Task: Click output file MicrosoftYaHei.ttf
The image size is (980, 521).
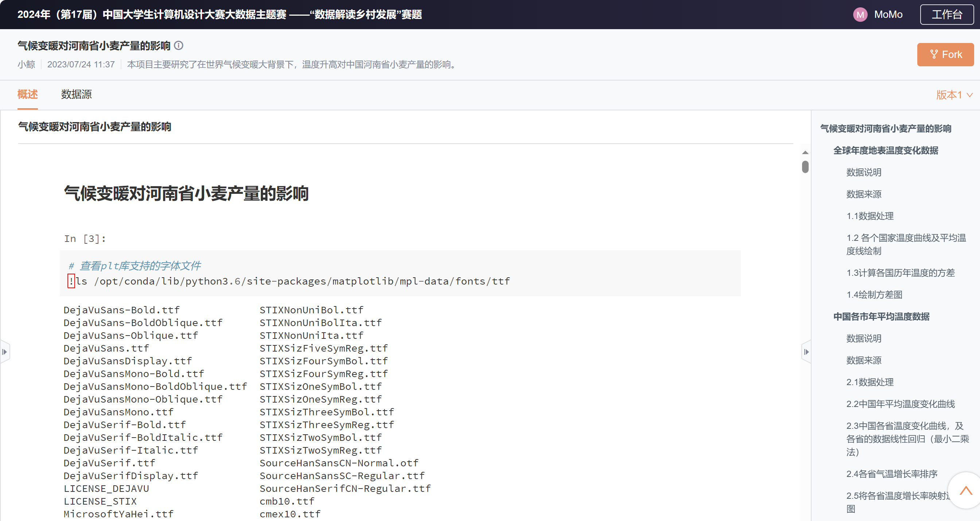Action: [118, 514]
